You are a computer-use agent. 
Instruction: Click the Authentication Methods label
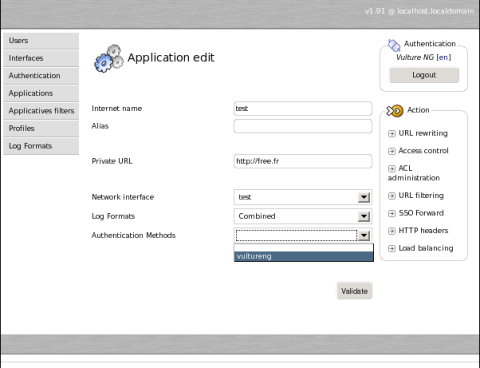point(133,235)
